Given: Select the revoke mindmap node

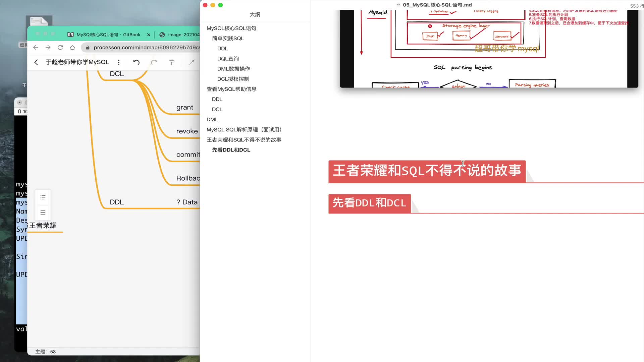Looking at the screenshot, I should click(x=187, y=131).
